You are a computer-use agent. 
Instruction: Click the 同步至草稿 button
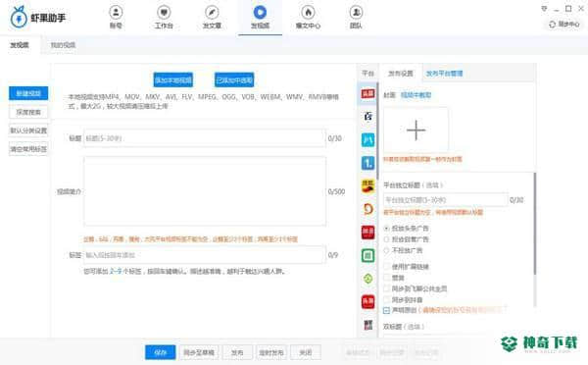(199, 352)
